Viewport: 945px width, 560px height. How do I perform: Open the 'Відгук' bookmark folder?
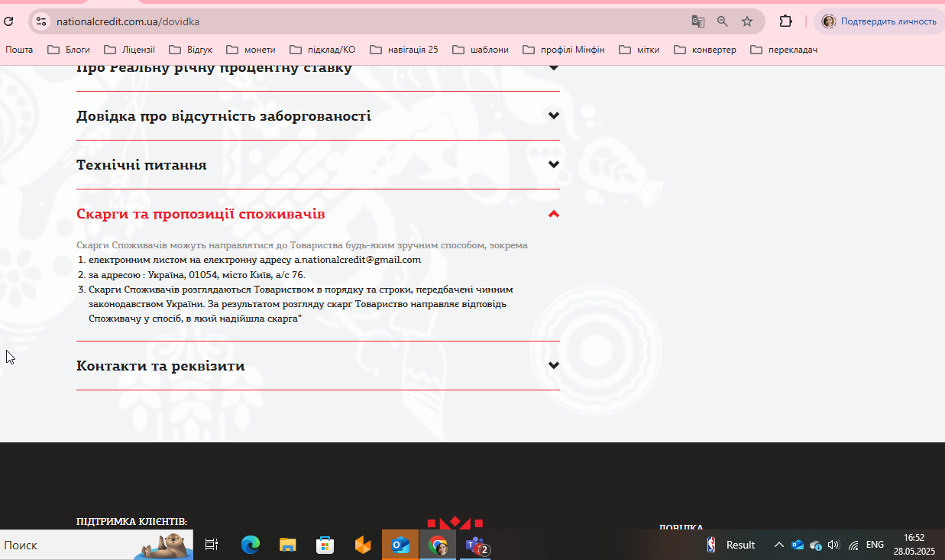click(x=190, y=50)
